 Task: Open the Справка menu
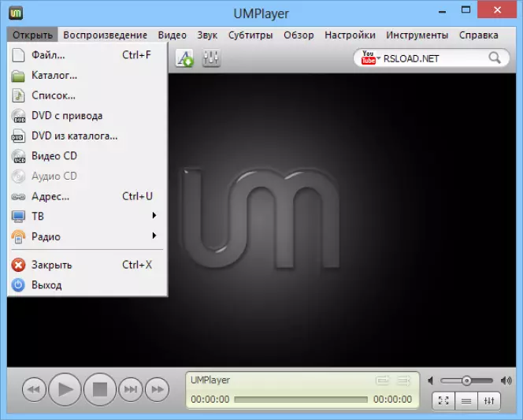479,35
